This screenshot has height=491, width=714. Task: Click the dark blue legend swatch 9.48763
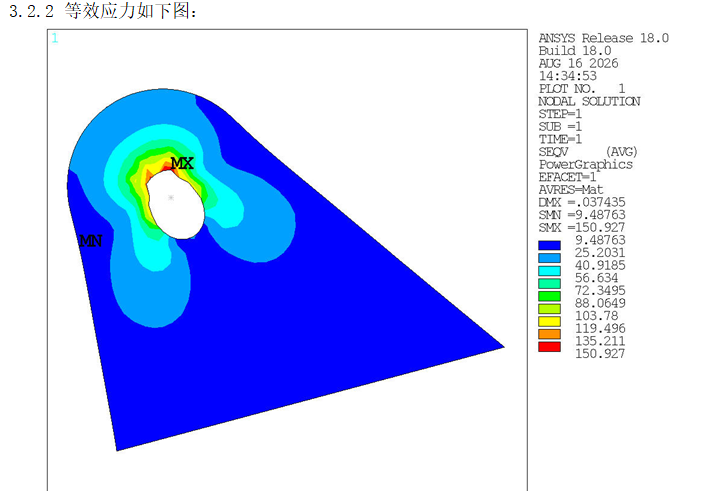click(549, 245)
